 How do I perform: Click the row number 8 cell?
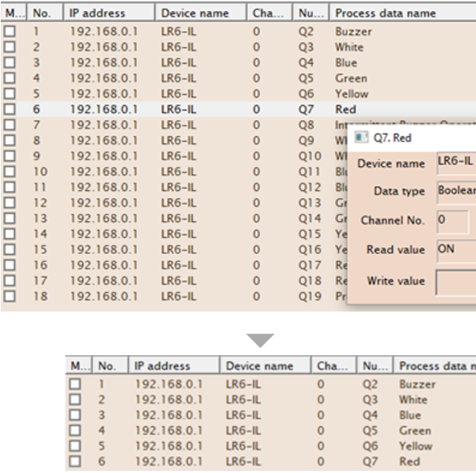pos(36,140)
